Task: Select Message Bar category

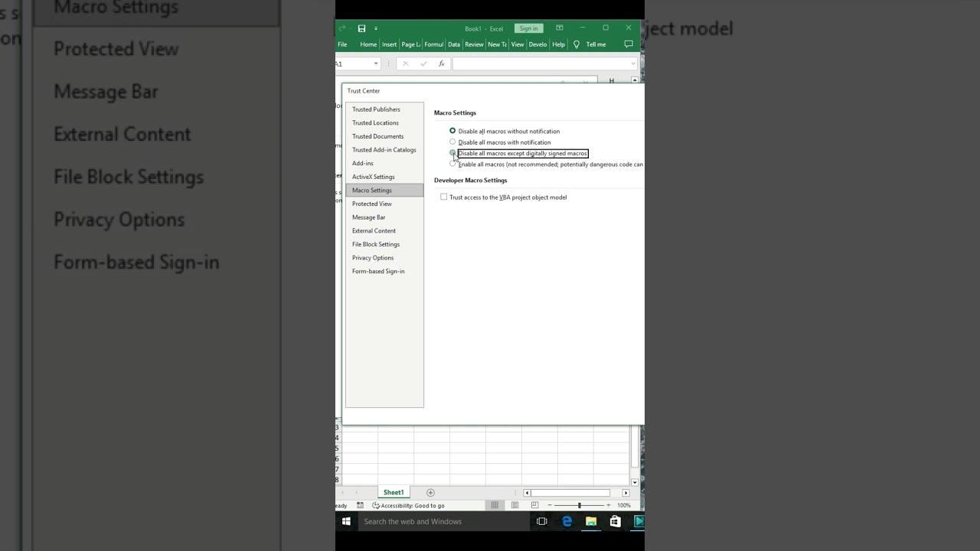Action: (384, 217)
